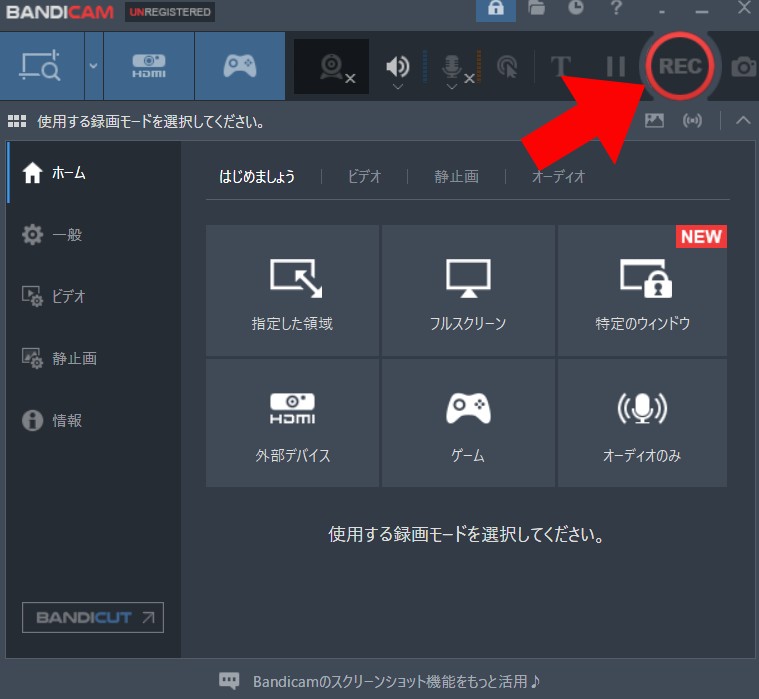Choose the 特定のウィンドウ recording tile
Screen dimensions: 759x699
point(642,290)
